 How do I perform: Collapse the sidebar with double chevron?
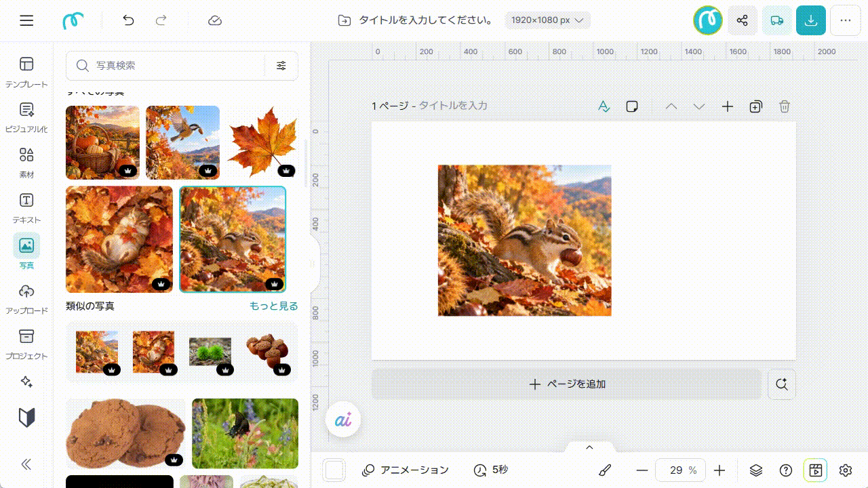tap(26, 464)
